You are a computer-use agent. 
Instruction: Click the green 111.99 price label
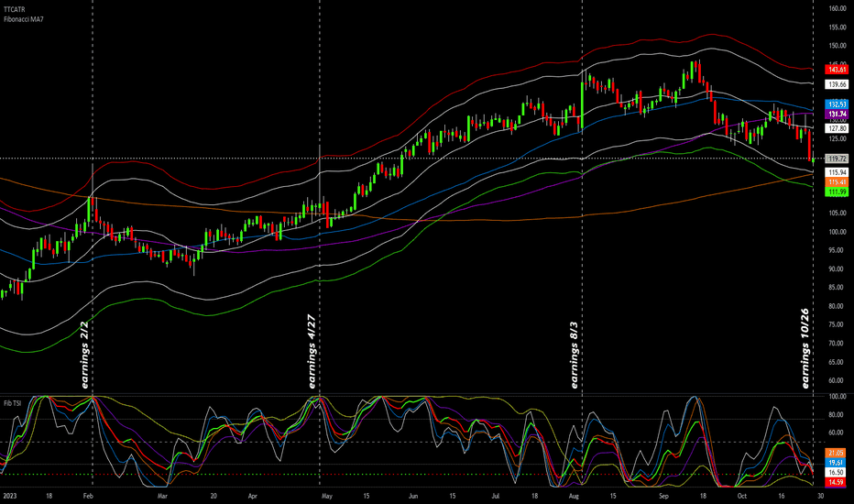838,192
